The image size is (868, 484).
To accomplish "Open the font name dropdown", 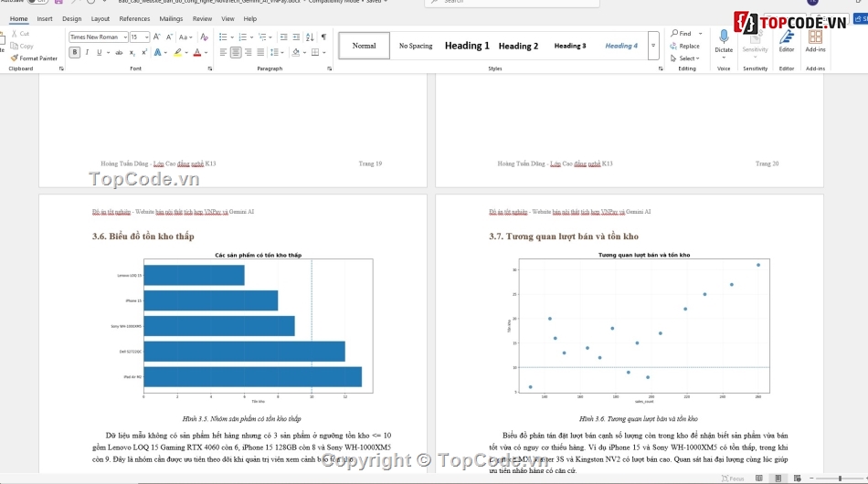I will [x=126, y=37].
